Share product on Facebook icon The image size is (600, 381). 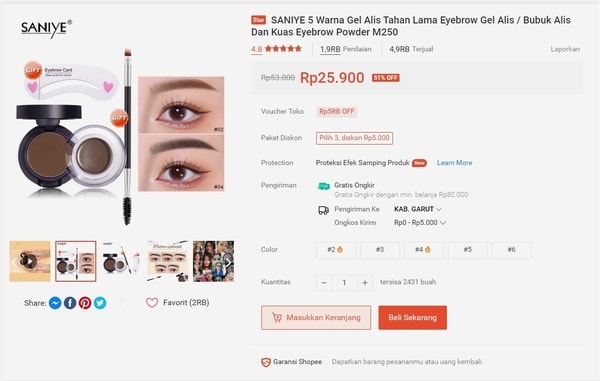point(70,303)
